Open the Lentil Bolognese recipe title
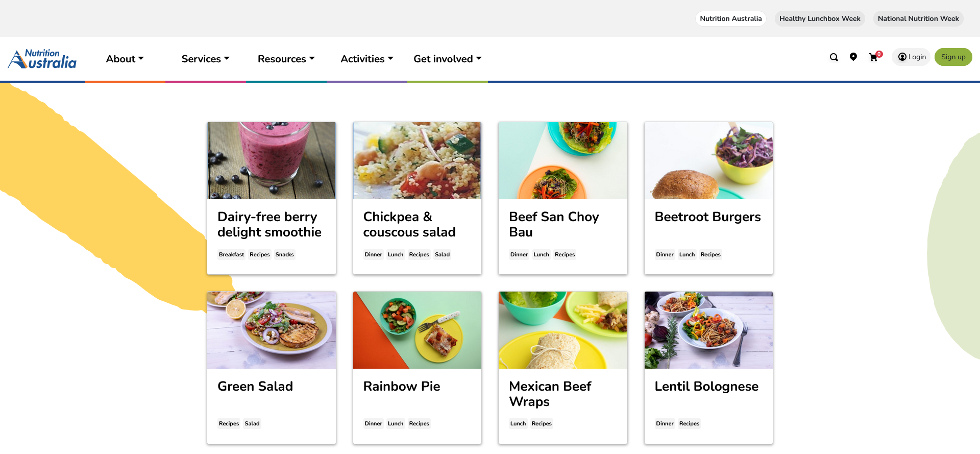The image size is (980, 454). click(706, 387)
